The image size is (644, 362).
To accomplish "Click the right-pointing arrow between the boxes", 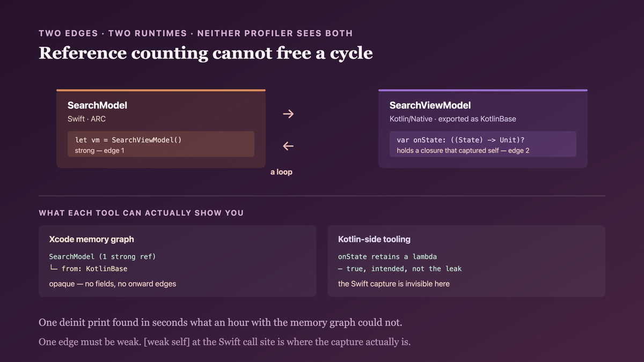I will [288, 114].
